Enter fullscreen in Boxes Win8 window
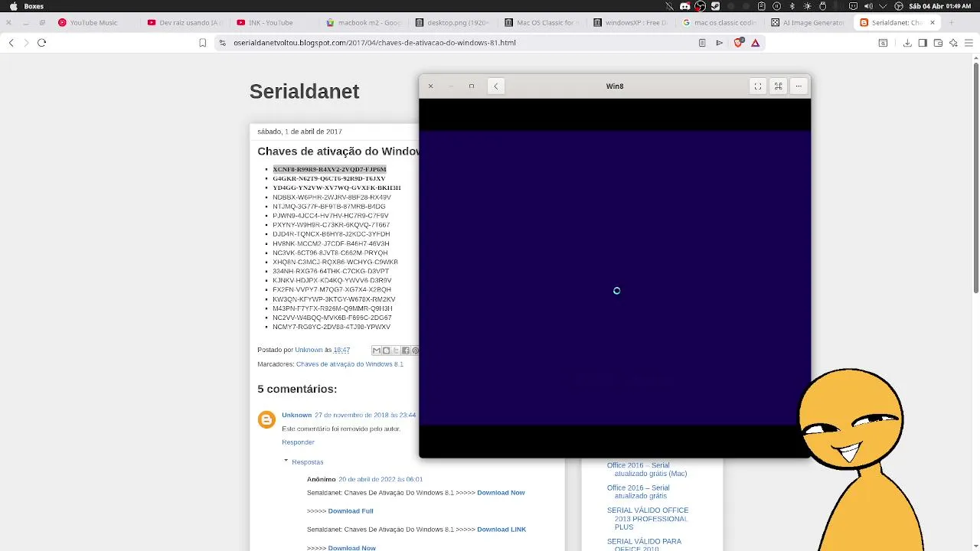 [758, 86]
